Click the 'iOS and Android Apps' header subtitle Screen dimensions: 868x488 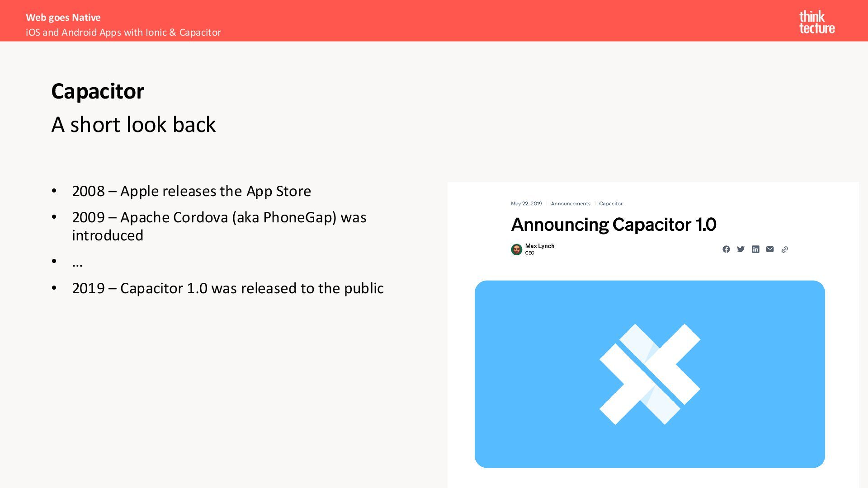(123, 33)
